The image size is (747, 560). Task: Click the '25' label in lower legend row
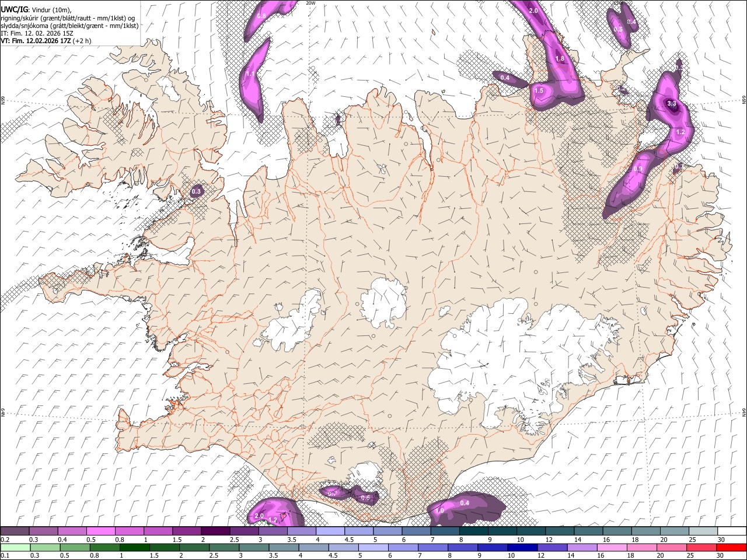click(x=690, y=555)
